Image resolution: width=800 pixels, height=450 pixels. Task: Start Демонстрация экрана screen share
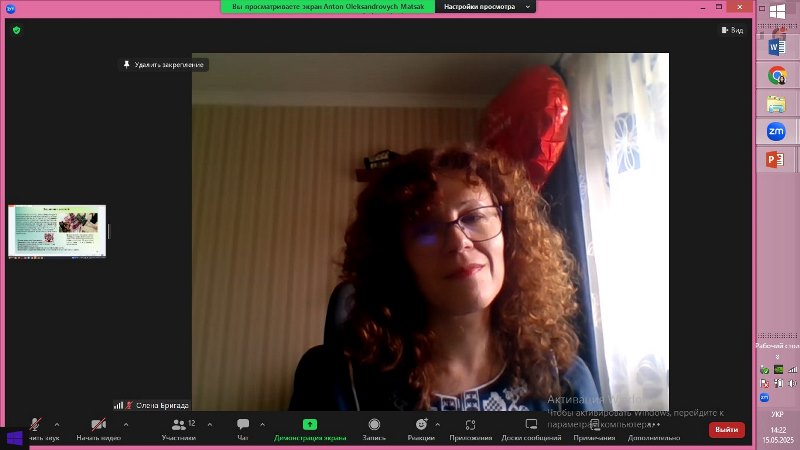[x=310, y=429]
